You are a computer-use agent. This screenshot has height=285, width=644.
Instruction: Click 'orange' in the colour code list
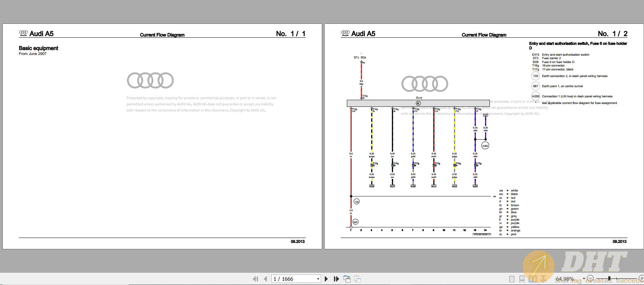pos(515,230)
